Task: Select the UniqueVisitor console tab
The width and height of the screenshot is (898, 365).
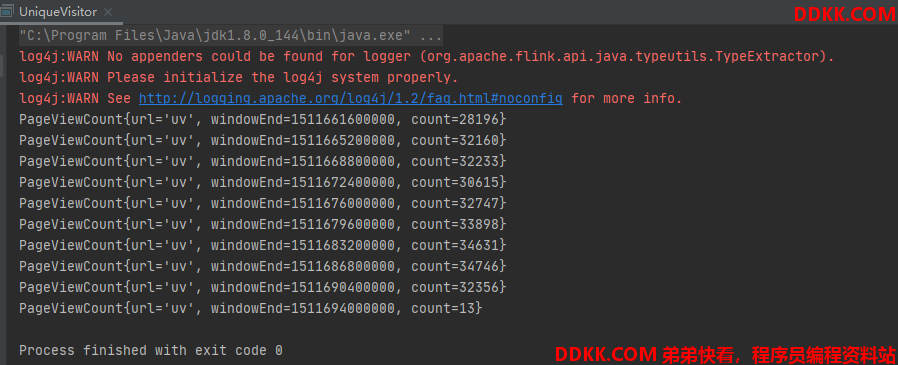Action: pyautogui.click(x=58, y=12)
